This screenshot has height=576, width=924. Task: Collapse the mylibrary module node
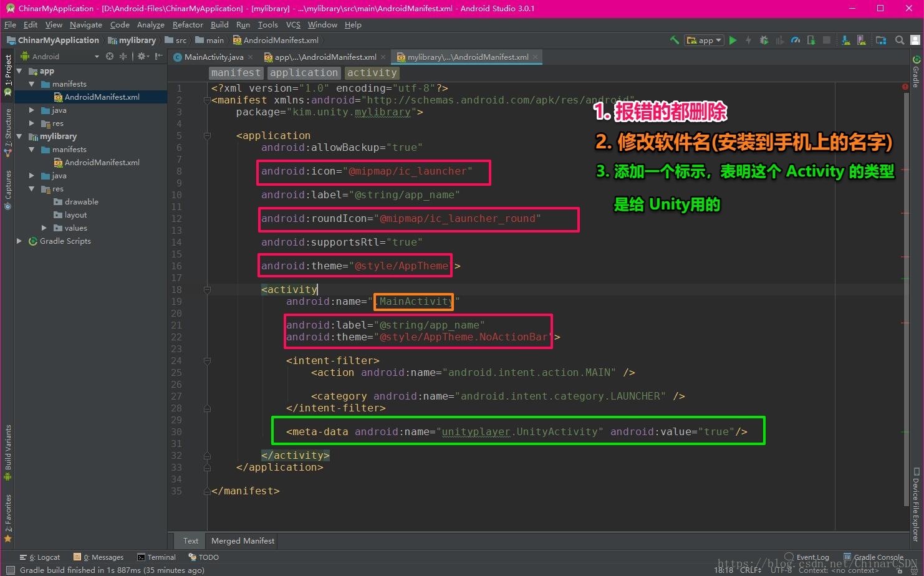19,137
